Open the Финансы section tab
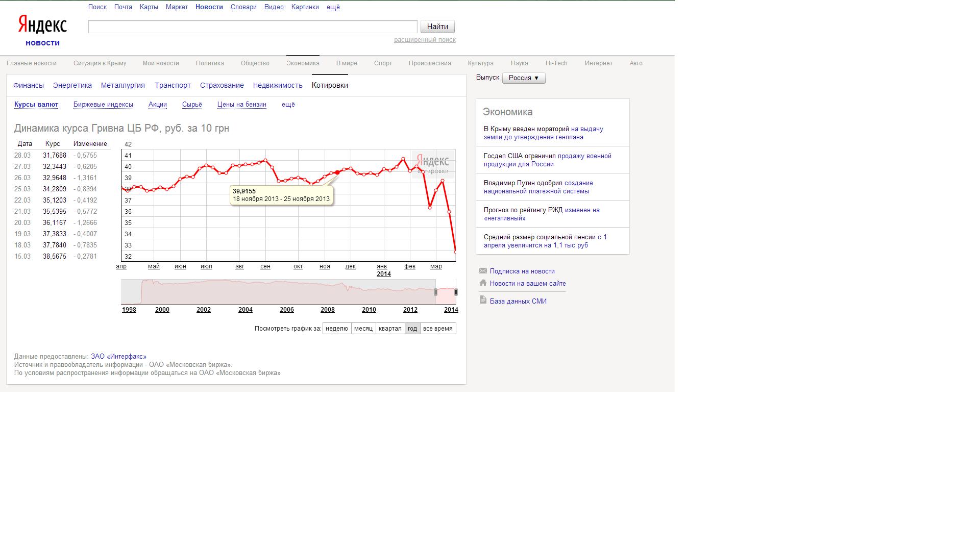The height and width of the screenshot is (551, 980). (29, 85)
